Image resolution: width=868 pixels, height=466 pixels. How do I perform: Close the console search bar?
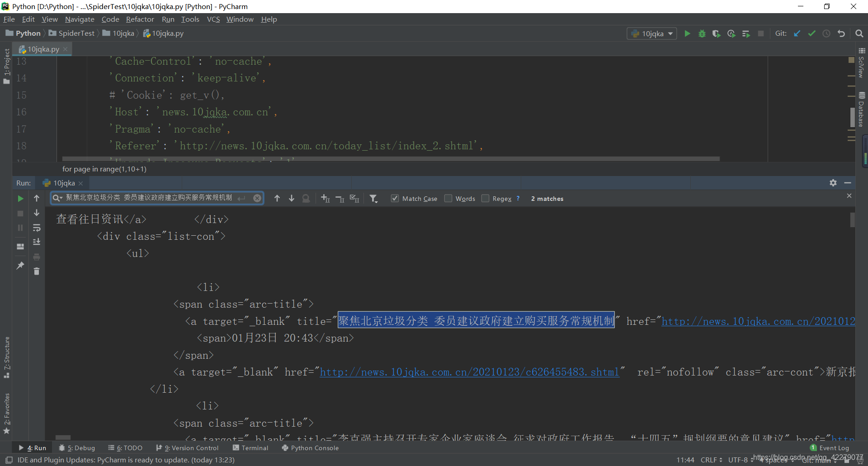pos(849,195)
